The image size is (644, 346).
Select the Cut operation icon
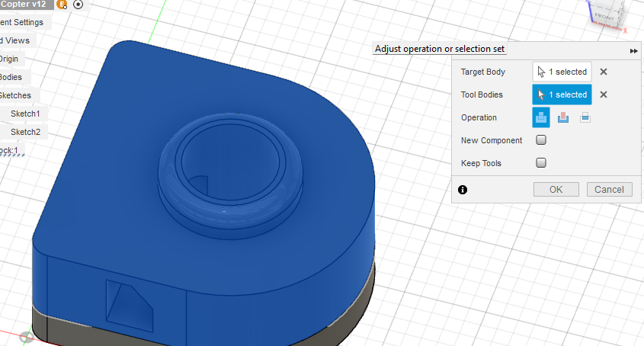coord(563,118)
